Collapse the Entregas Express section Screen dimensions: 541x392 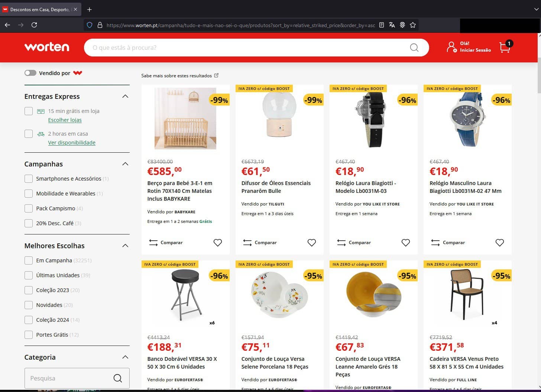(x=125, y=96)
